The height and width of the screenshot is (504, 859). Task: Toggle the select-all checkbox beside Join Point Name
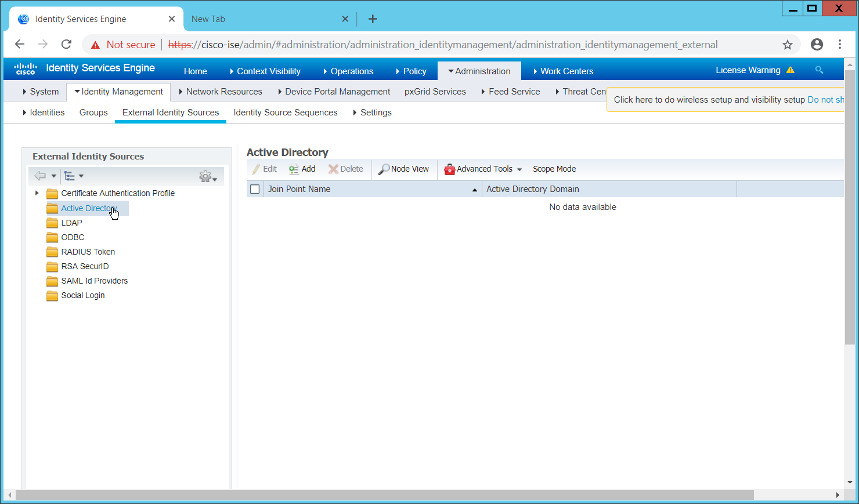(255, 189)
